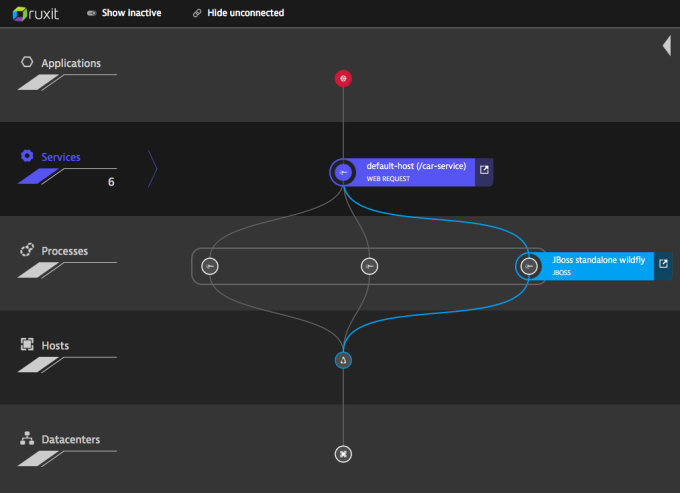Open external link for default-host service
Image resolution: width=680 pixels, height=493 pixels.
[x=484, y=170]
